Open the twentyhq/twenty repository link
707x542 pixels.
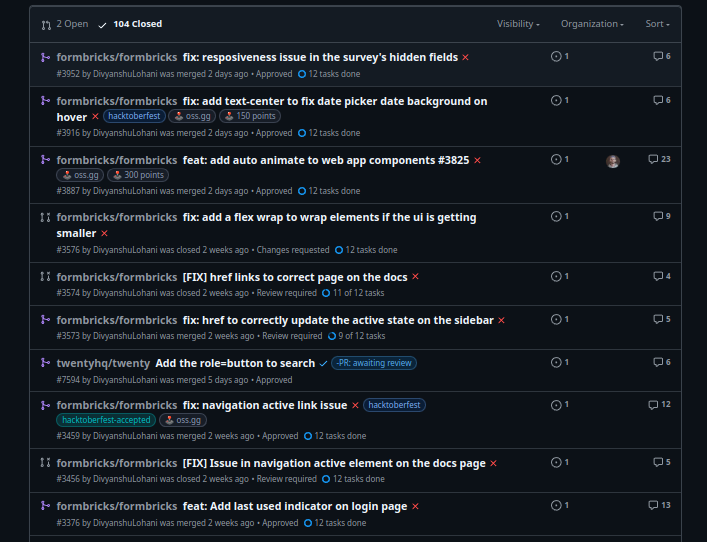coord(103,363)
